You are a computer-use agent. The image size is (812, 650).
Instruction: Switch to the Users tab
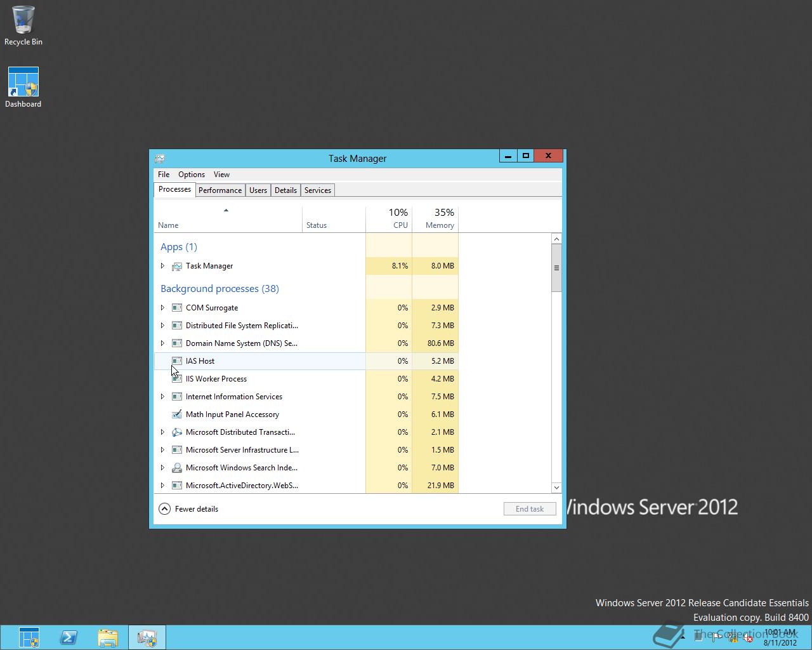(x=258, y=190)
